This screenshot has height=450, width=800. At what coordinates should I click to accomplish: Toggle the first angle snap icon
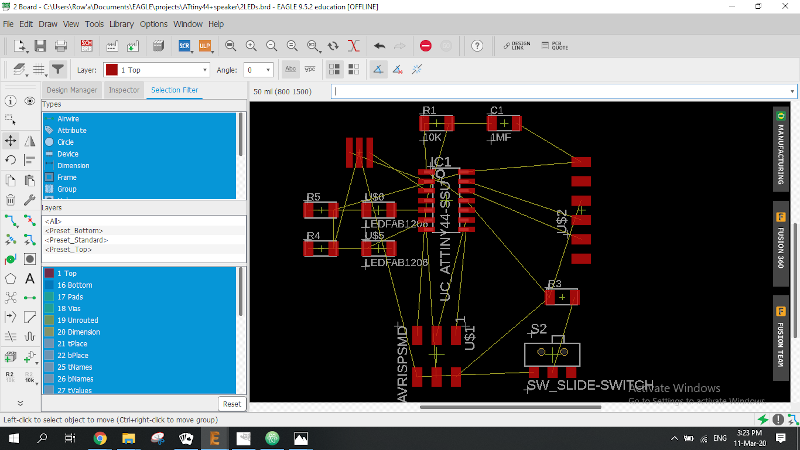pos(378,69)
